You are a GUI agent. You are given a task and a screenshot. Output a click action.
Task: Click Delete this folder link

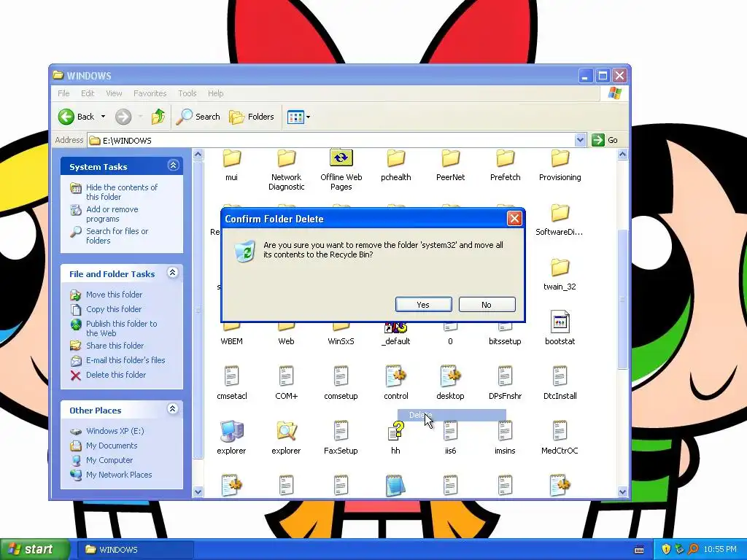point(116,375)
